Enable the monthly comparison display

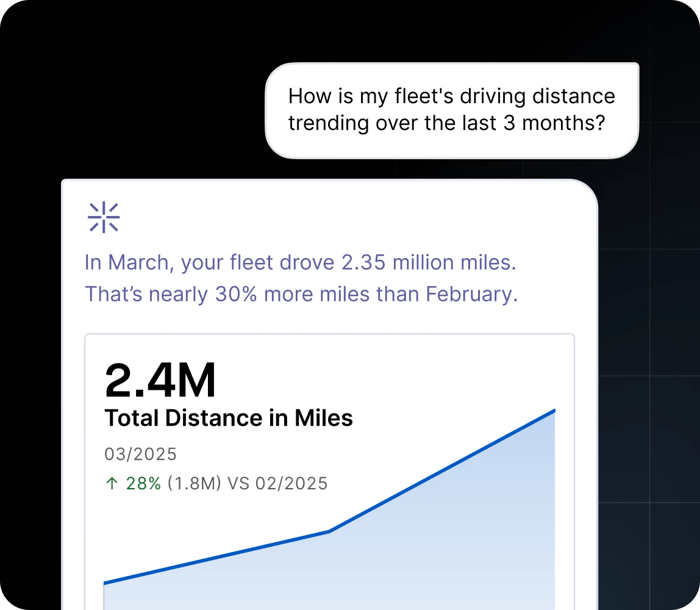[x=216, y=483]
